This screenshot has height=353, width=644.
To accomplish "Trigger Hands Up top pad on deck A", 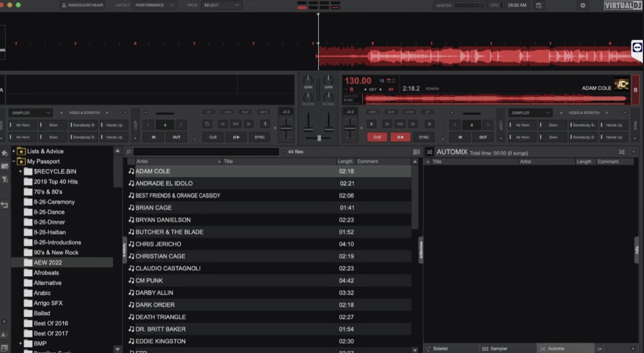I will (114, 125).
